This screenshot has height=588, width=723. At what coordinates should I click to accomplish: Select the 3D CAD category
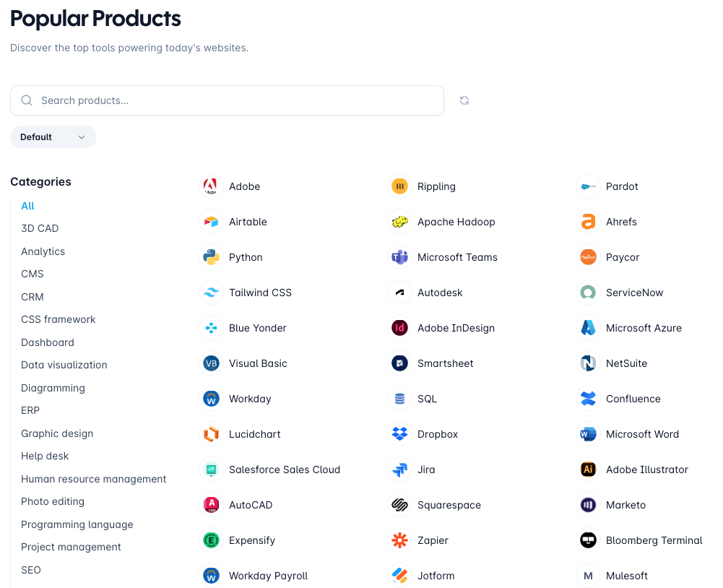[x=40, y=228]
